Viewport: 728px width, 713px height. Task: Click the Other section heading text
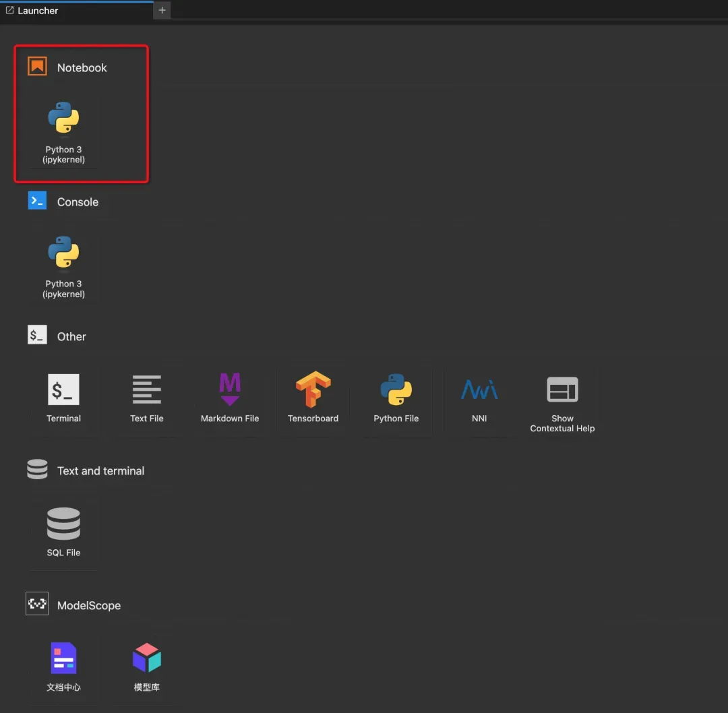pos(71,336)
